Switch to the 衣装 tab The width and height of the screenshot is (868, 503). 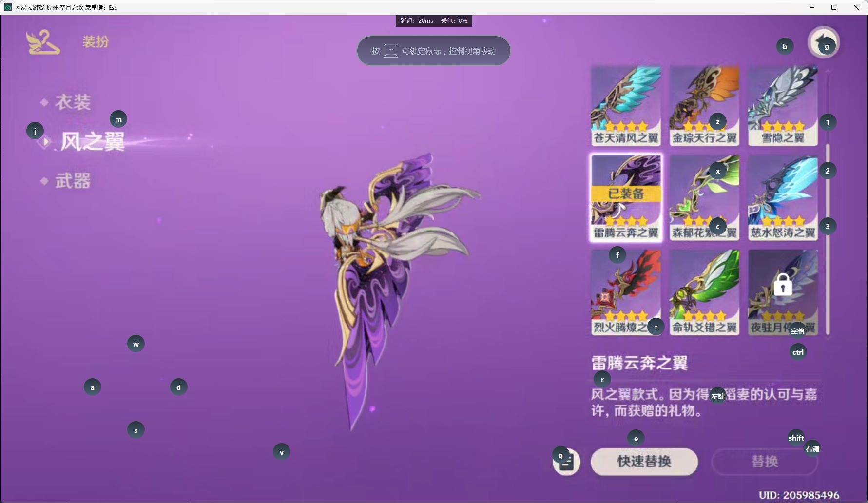(x=73, y=102)
